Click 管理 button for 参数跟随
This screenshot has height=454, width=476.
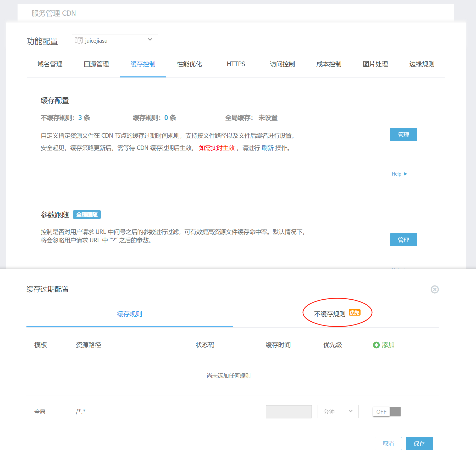coord(403,240)
